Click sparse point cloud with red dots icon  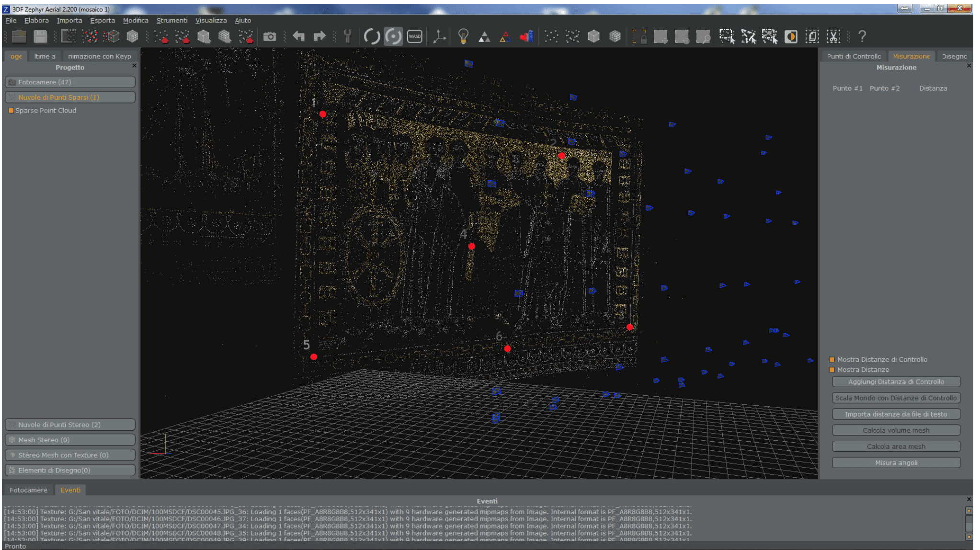pos(90,36)
